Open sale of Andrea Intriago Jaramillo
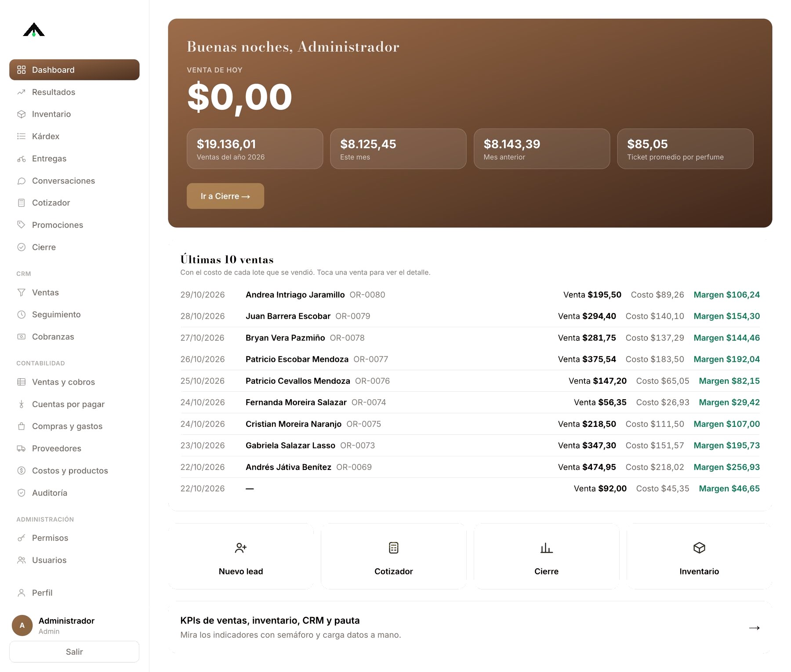Screen dimensions: 791x672 470,295
